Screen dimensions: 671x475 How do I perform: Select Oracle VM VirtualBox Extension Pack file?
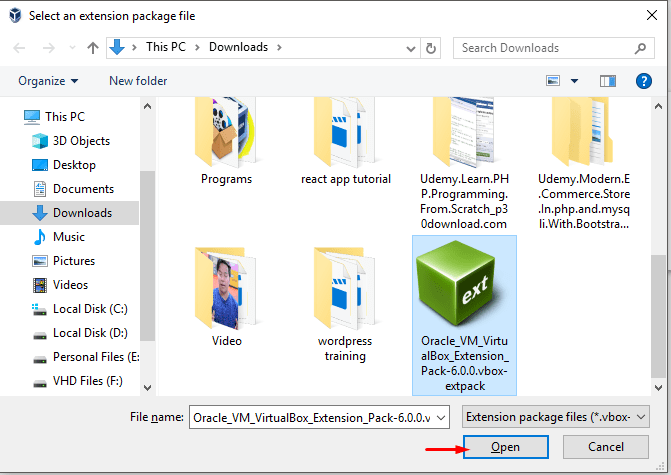click(x=464, y=315)
